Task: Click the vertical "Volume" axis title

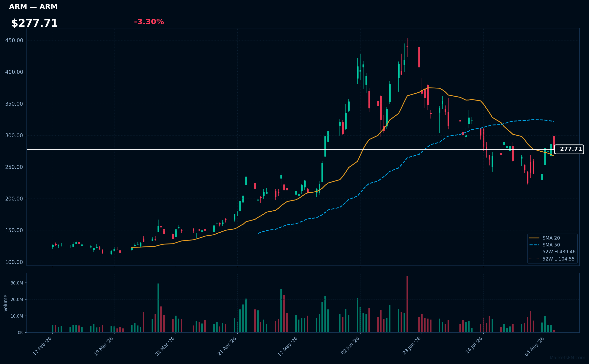Action: [x=6, y=303]
